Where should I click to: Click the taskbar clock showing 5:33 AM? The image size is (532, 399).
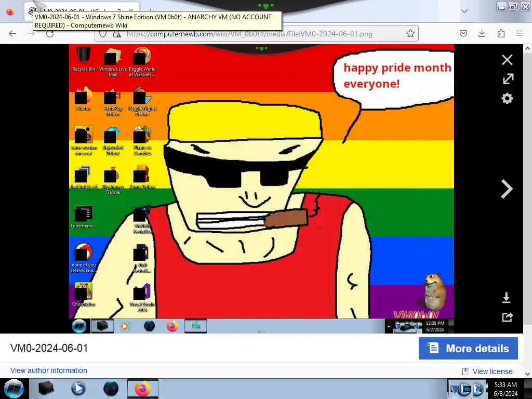coord(506,389)
